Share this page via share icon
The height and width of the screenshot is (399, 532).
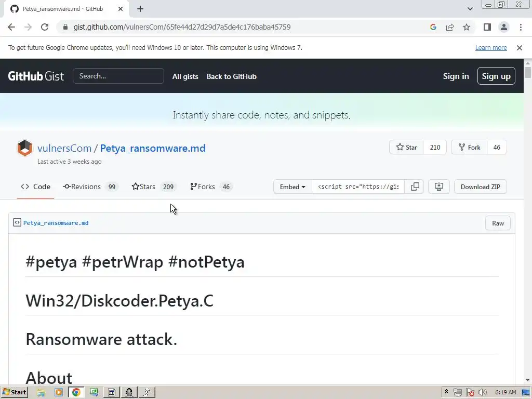(x=450, y=27)
